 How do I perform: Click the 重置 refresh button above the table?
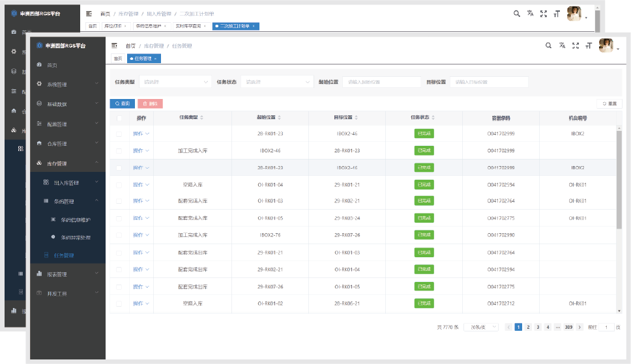coord(609,104)
